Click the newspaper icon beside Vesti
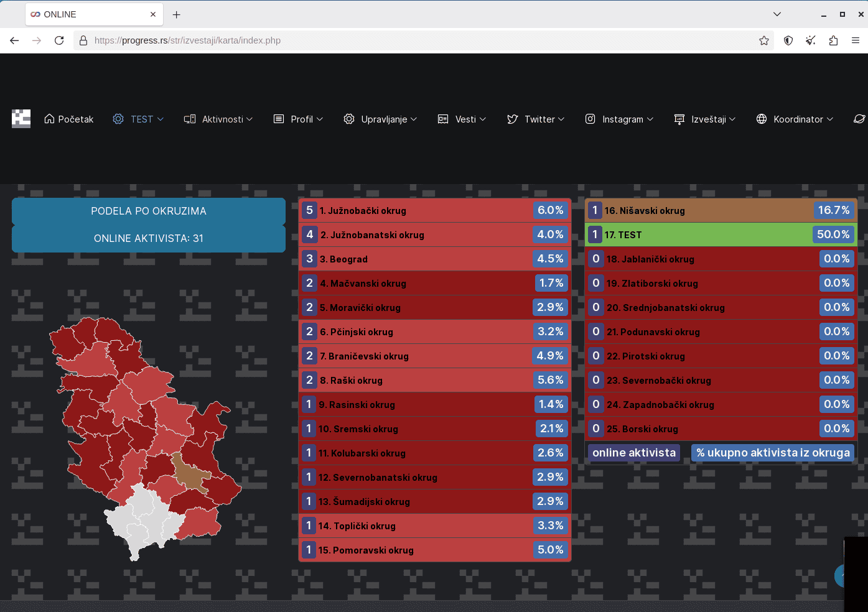Screen dimensions: 868x612 pyautogui.click(x=443, y=119)
